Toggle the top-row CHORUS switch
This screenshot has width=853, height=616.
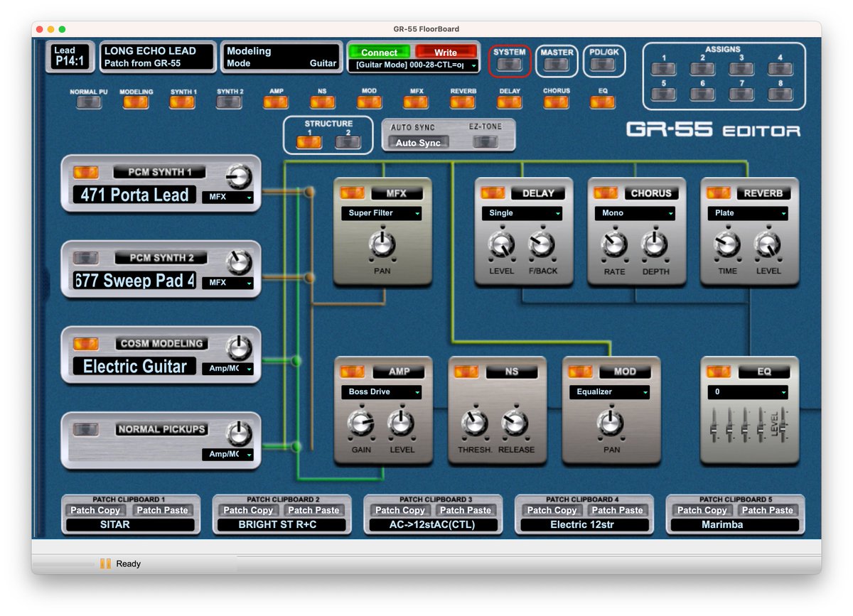[x=556, y=102]
